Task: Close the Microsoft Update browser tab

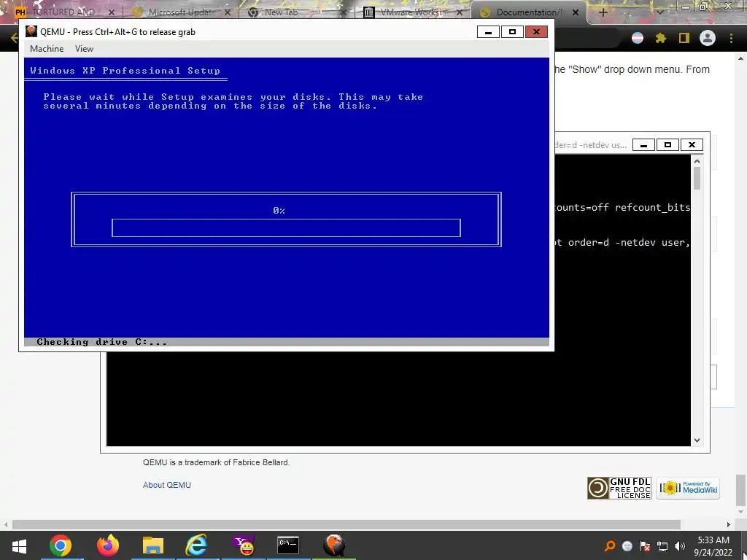Action: pyautogui.click(x=228, y=12)
